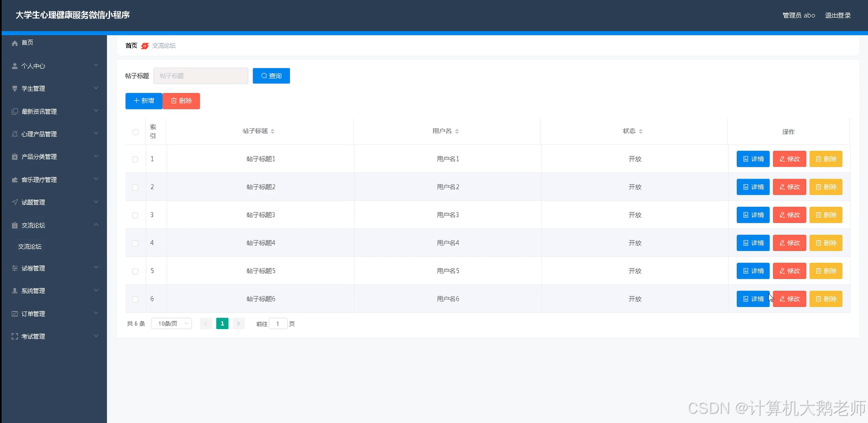Image resolution: width=868 pixels, height=423 pixels.
Task: Click the 试卷管理 sidebar icon
Action: point(15,268)
